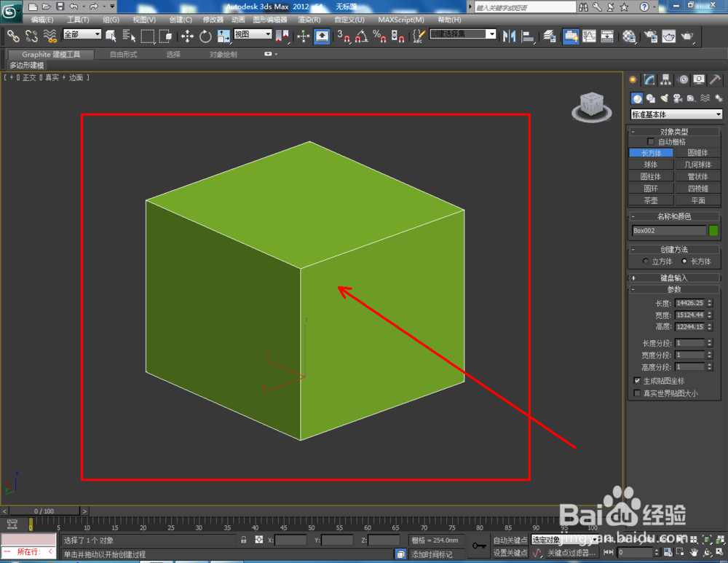Click the Mirror tool icon
The width and height of the screenshot is (728, 563).
(510, 36)
